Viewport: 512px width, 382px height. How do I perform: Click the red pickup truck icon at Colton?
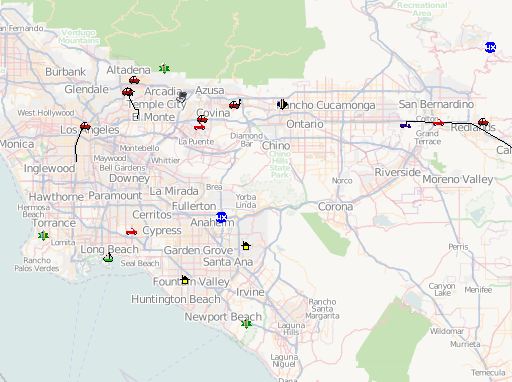[x=438, y=123]
